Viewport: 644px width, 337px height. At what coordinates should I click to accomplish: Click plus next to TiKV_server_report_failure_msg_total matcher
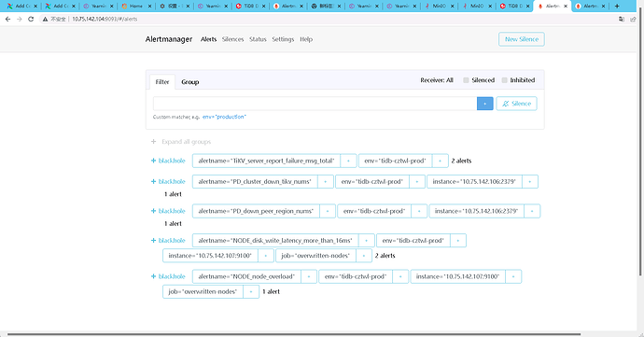(349, 161)
